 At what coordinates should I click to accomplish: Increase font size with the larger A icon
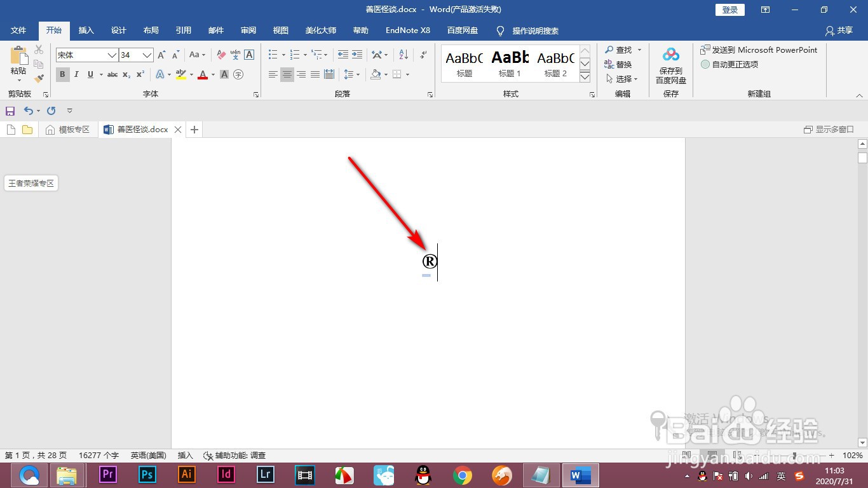(161, 55)
